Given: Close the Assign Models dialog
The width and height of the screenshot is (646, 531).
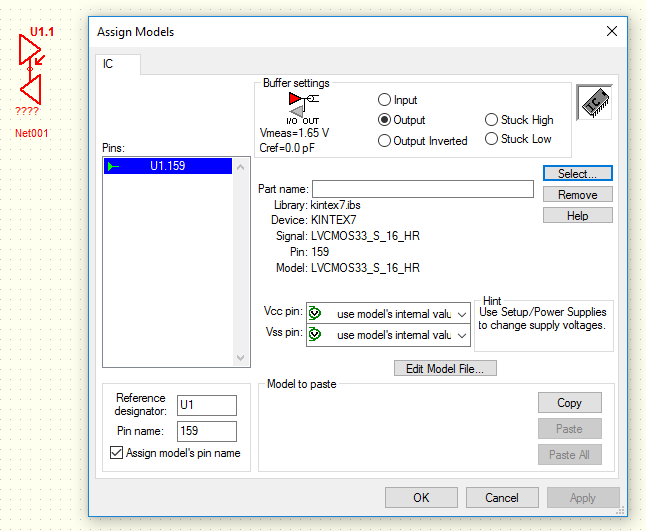Looking at the screenshot, I should click(611, 31).
